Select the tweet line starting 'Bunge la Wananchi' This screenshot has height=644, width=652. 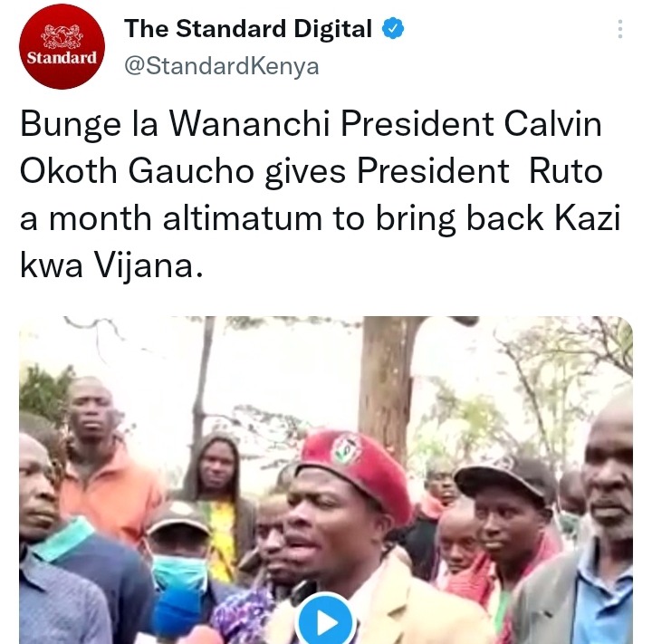[x=311, y=124]
